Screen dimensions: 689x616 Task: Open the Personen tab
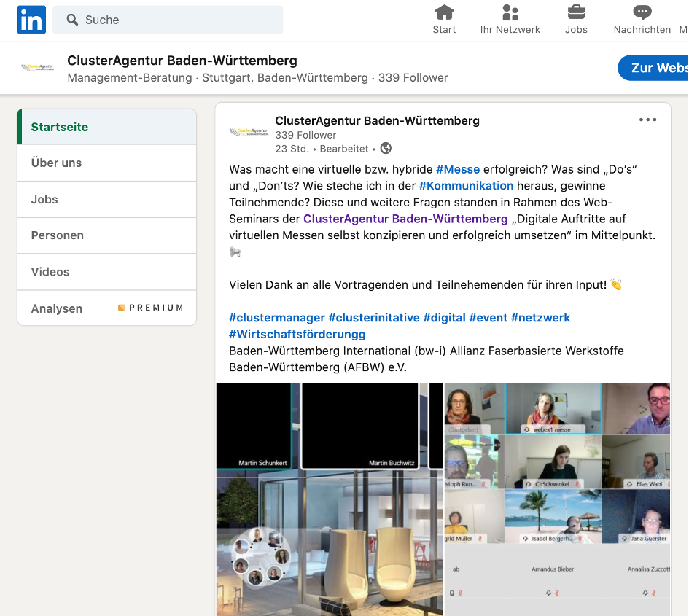[x=106, y=235]
